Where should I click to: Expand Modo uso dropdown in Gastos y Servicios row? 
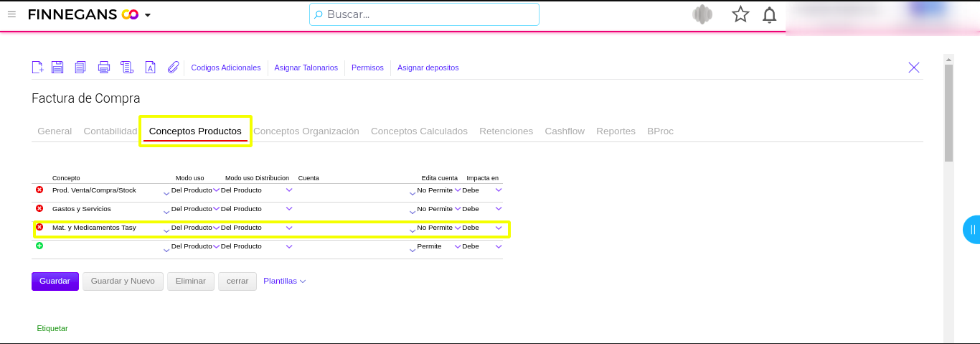pyautogui.click(x=217, y=209)
